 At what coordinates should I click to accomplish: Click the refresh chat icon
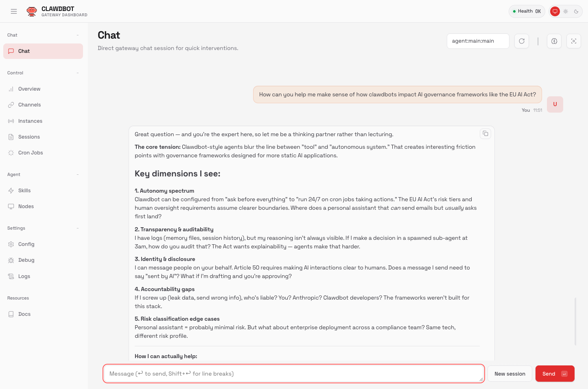pos(522,41)
